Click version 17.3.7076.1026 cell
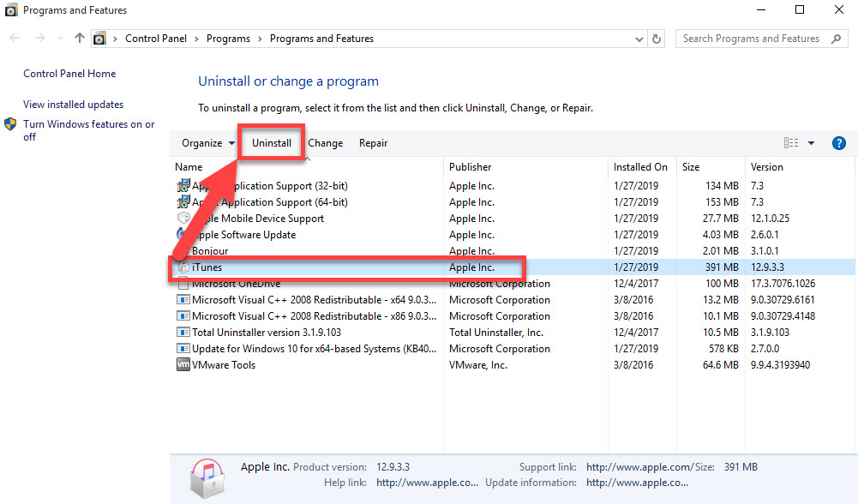 coord(783,284)
